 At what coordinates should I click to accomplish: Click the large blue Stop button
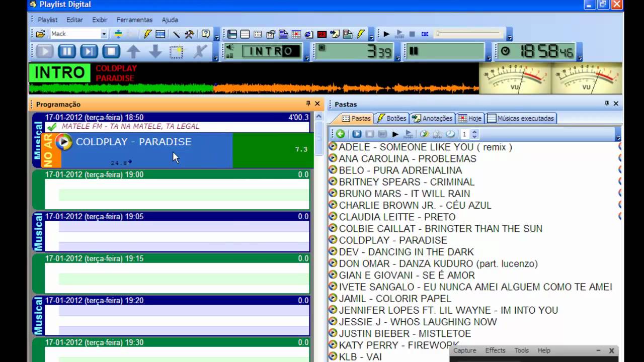pos(111,51)
